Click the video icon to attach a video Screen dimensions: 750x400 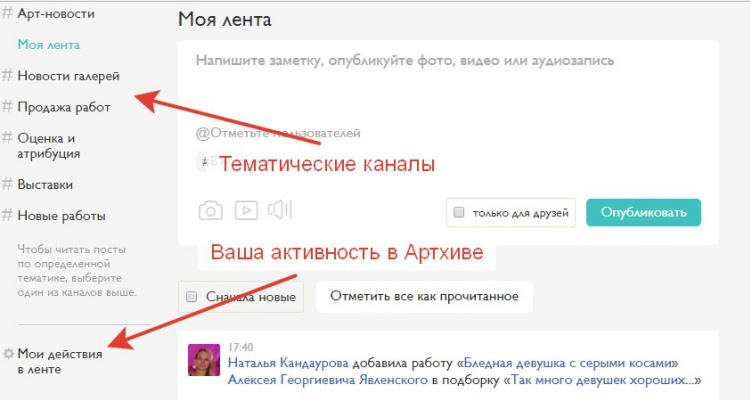point(245,210)
